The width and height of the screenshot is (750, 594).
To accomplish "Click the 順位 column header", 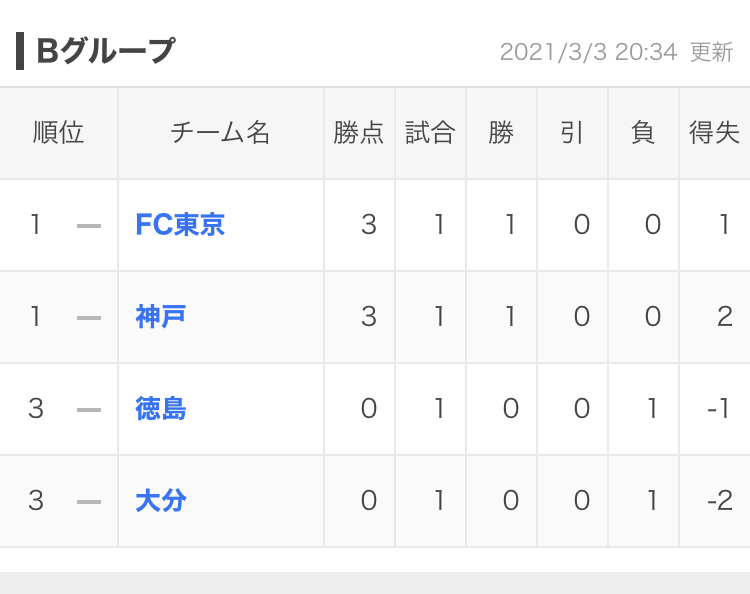I will [58, 133].
